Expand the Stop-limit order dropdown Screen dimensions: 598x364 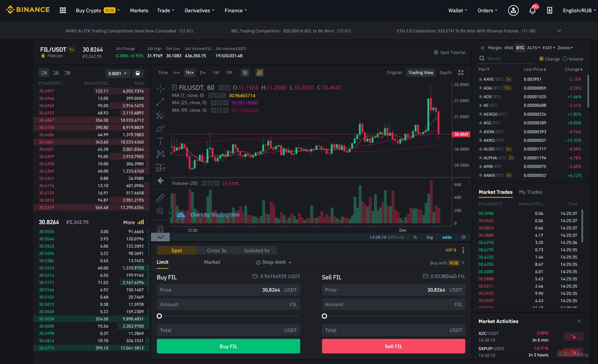273,262
